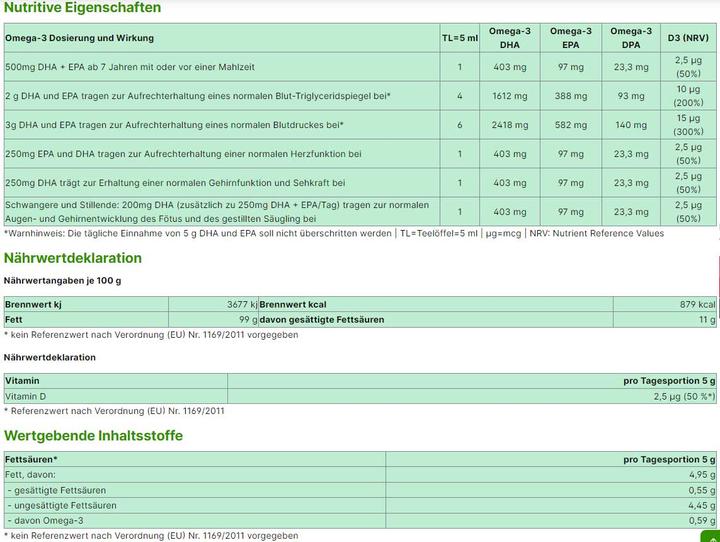Click the 'Omega-3 DHA' column header
Image resolution: width=720 pixels, height=542 pixels.
(x=509, y=38)
